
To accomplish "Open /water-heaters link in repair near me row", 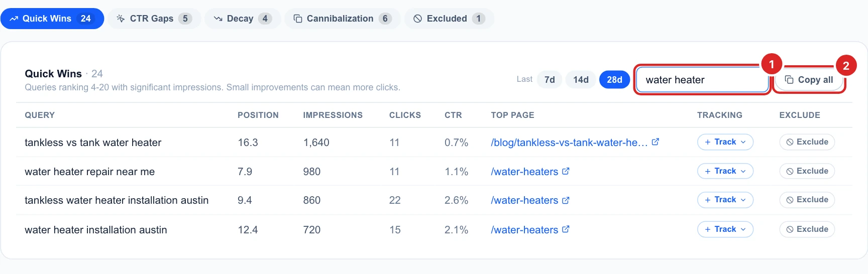I will [x=524, y=172].
